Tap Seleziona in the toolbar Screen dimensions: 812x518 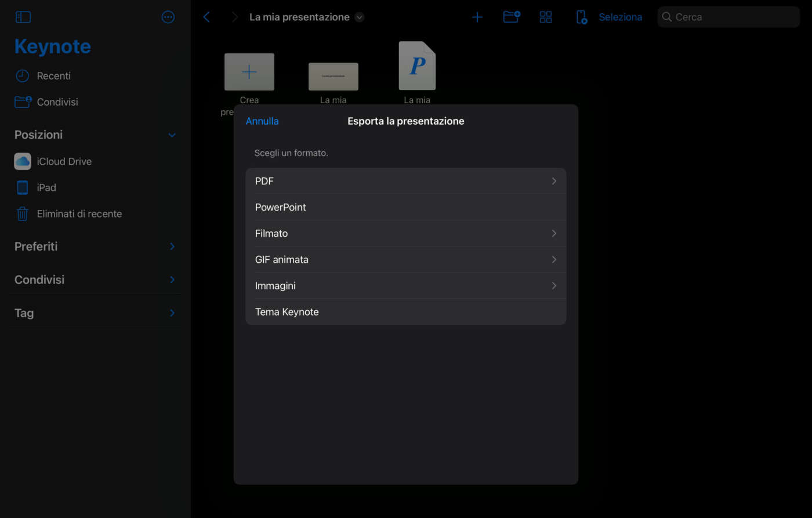621,17
